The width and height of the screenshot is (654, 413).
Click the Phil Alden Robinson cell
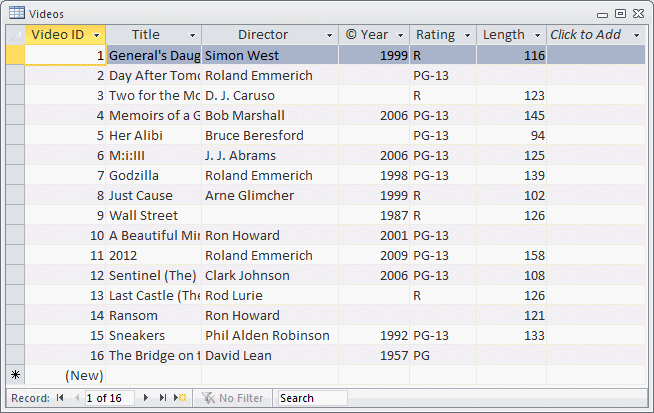[270, 335]
